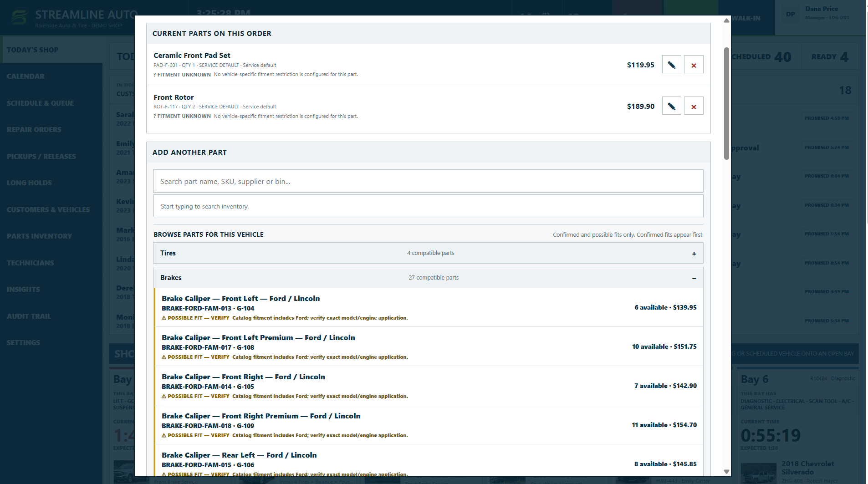The height and width of the screenshot is (484, 868).
Task: Open Long Holds page
Action: 51,183
